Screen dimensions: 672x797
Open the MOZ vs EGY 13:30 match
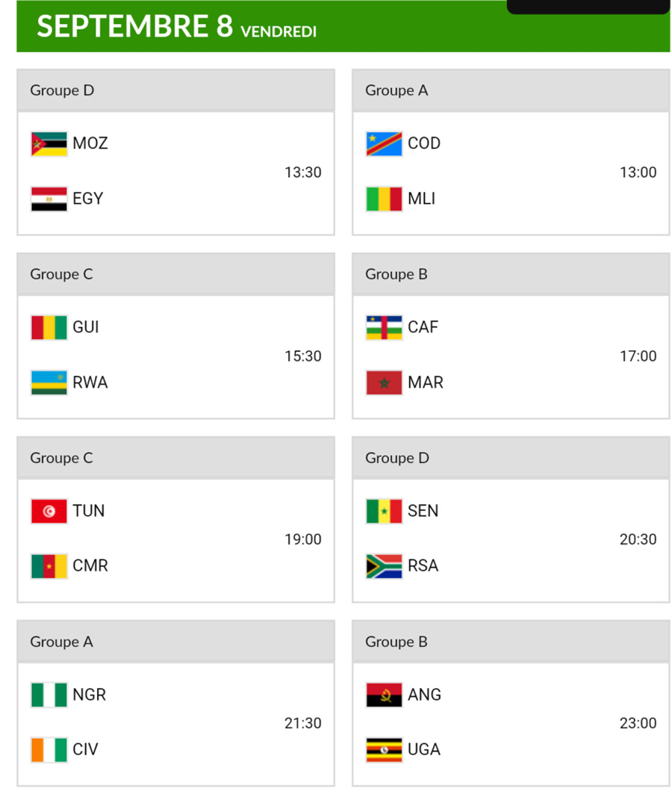pyautogui.click(x=302, y=173)
